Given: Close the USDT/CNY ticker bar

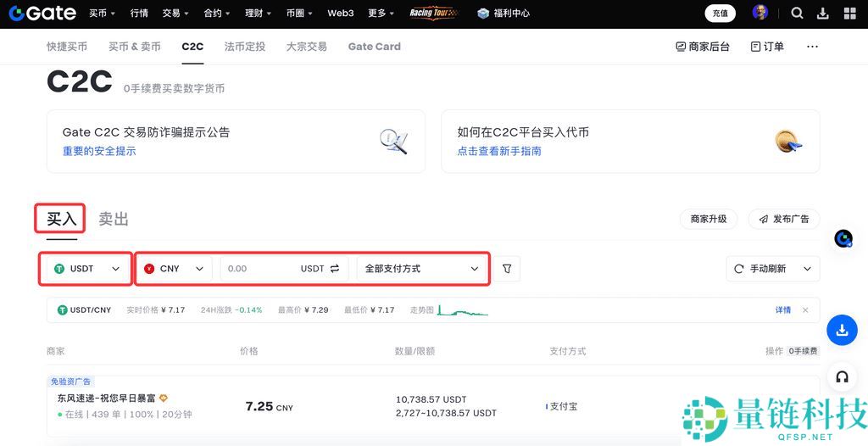Looking at the screenshot, I should pyautogui.click(x=805, y=310).
